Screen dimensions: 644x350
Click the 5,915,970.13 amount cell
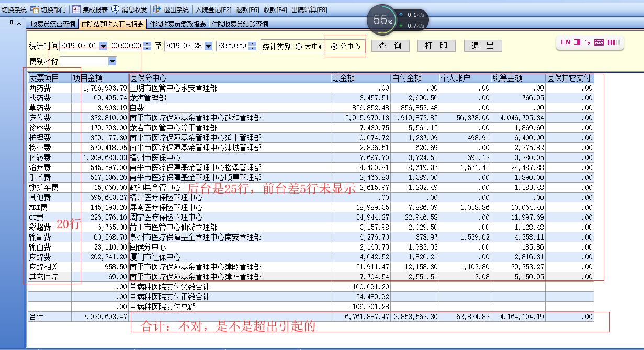pos(361,118)
